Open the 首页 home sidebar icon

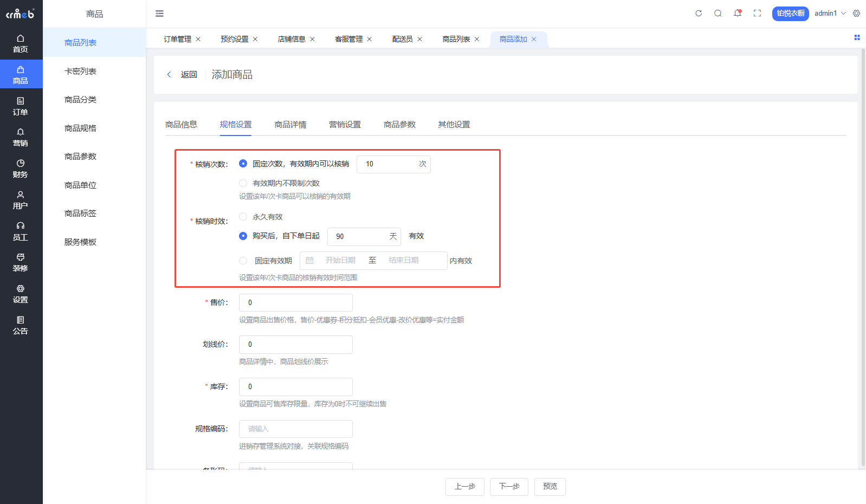click(x=21, y=43)
